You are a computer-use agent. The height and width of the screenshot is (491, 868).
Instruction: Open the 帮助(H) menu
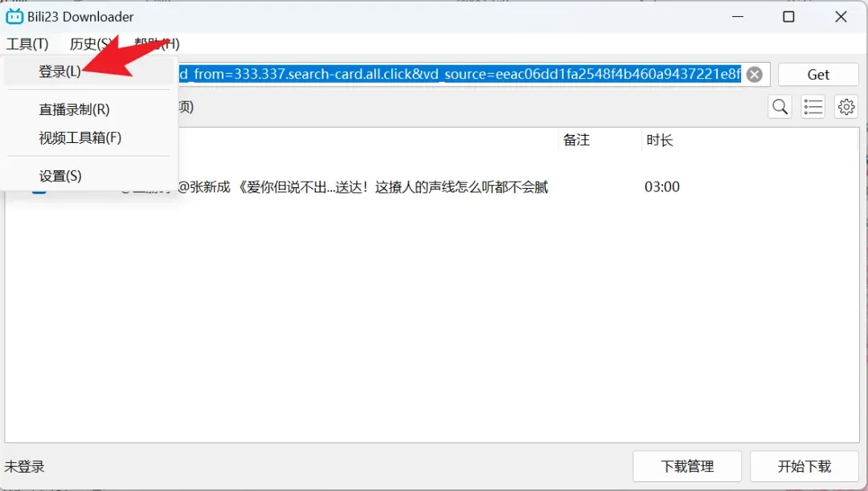pos(158,43)
